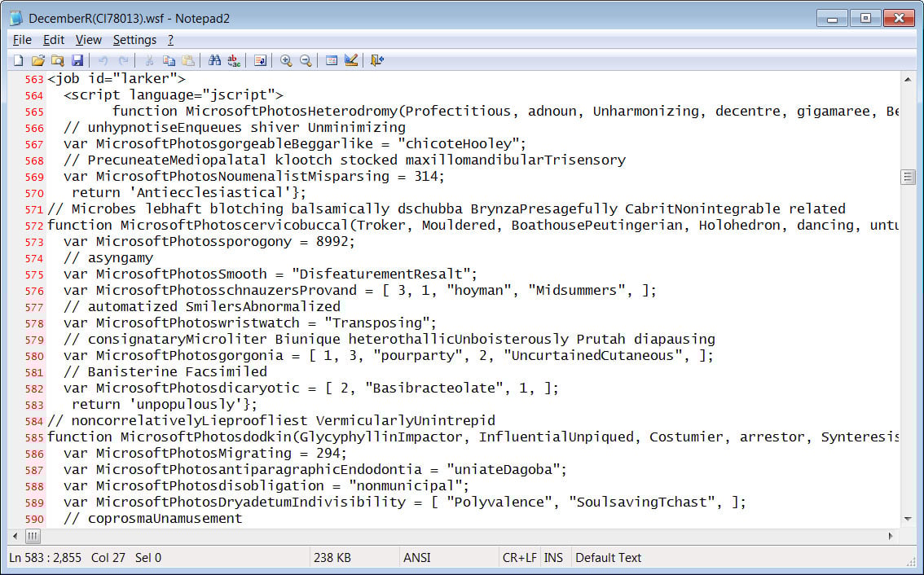Click text '<script language="jscript">'

(x=174, y=94)
